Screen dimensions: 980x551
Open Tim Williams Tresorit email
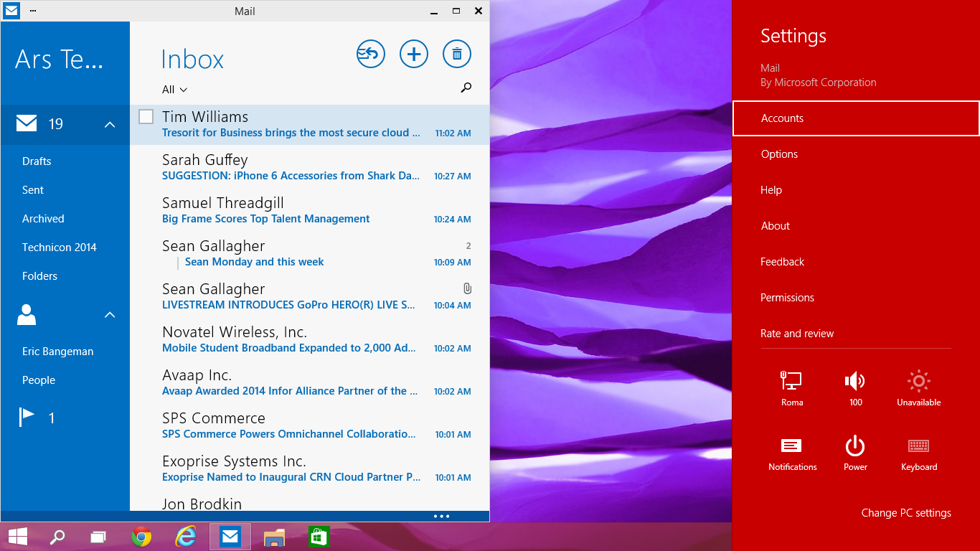pos(310,125)
